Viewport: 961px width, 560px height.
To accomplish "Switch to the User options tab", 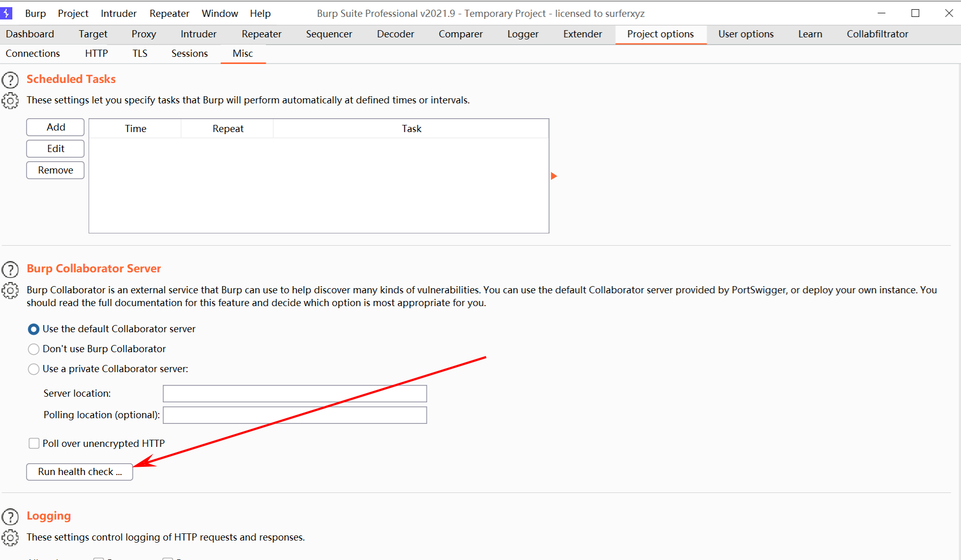I will click(745, 34).
